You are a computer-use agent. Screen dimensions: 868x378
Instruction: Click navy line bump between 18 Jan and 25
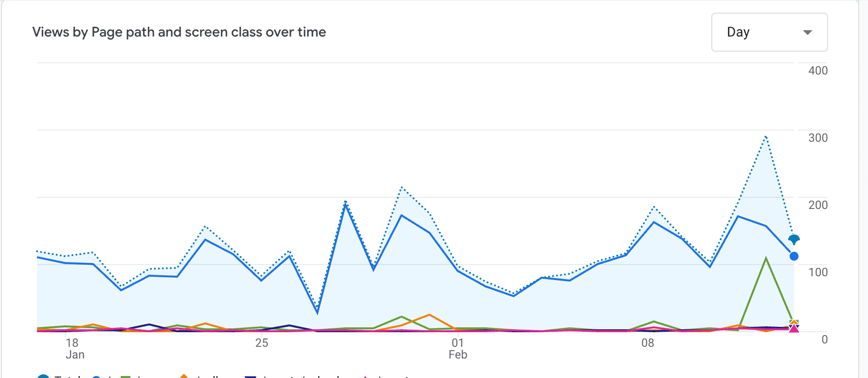(149, 324)
